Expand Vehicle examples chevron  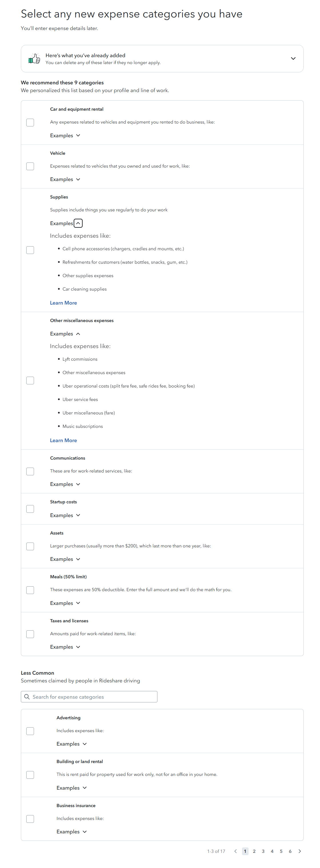[x=78, y=179]
